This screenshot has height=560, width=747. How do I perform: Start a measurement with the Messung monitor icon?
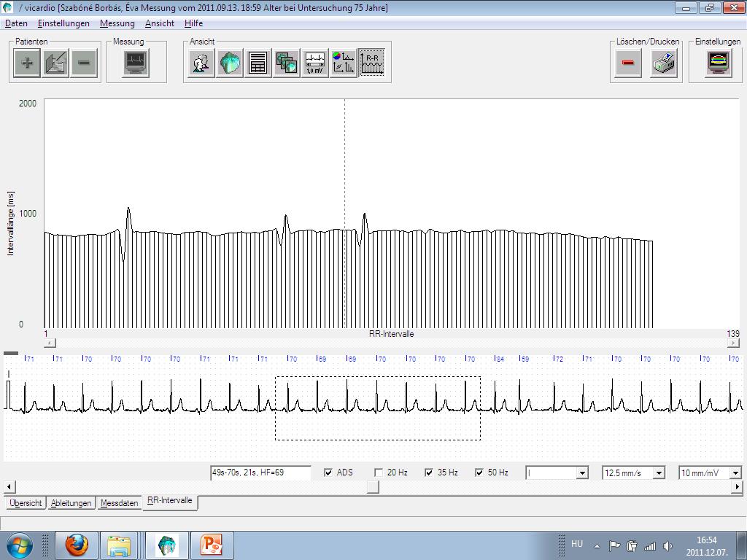tap(136, 63)
